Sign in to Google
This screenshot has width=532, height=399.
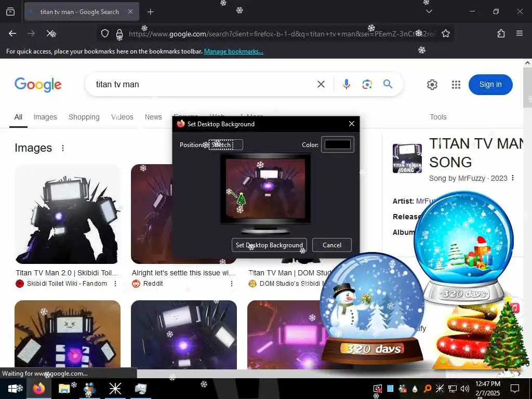(490, 85)
